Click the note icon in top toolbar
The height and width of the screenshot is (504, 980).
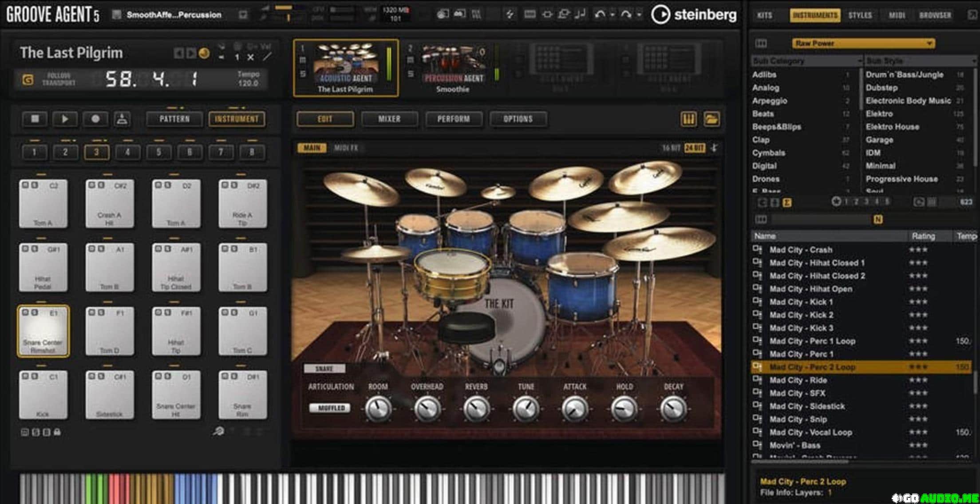click(x=580, y=14)
